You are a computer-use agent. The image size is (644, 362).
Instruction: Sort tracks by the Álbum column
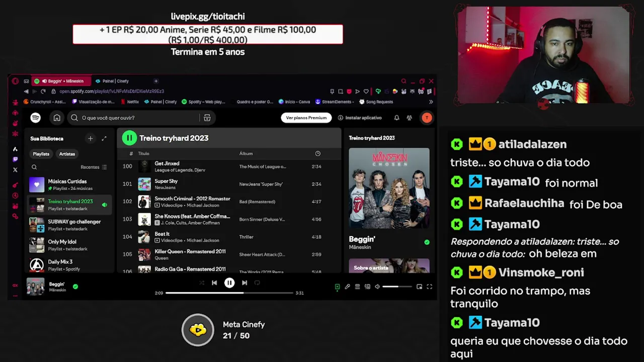click(246, 153)
